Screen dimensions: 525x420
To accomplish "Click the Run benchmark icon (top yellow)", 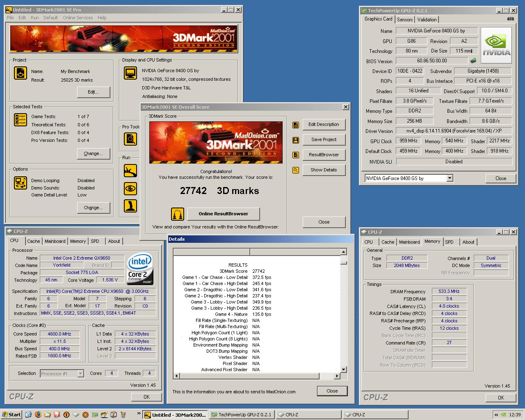I will click(130, 171).
